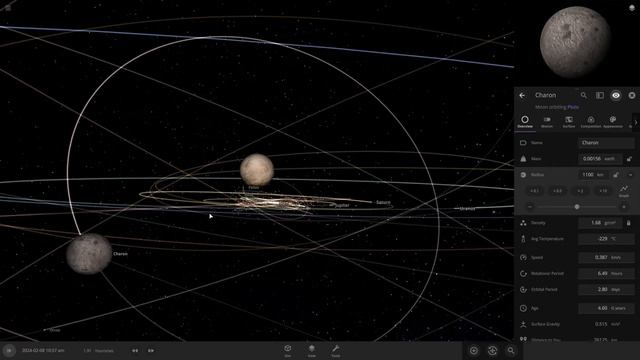This screenshot has width=640, height=360.
Task: Click the Age clock icon
Action: [x=523, y=308]
